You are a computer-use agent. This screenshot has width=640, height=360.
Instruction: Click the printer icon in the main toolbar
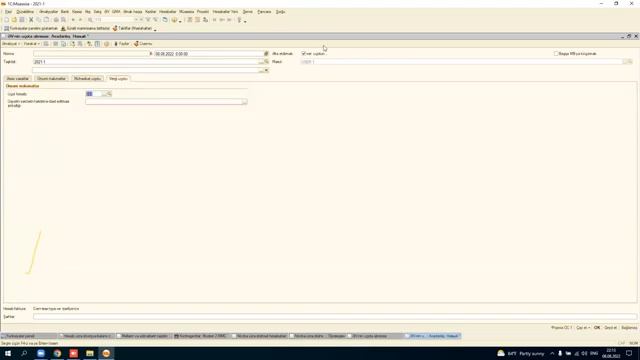[56, 20]
